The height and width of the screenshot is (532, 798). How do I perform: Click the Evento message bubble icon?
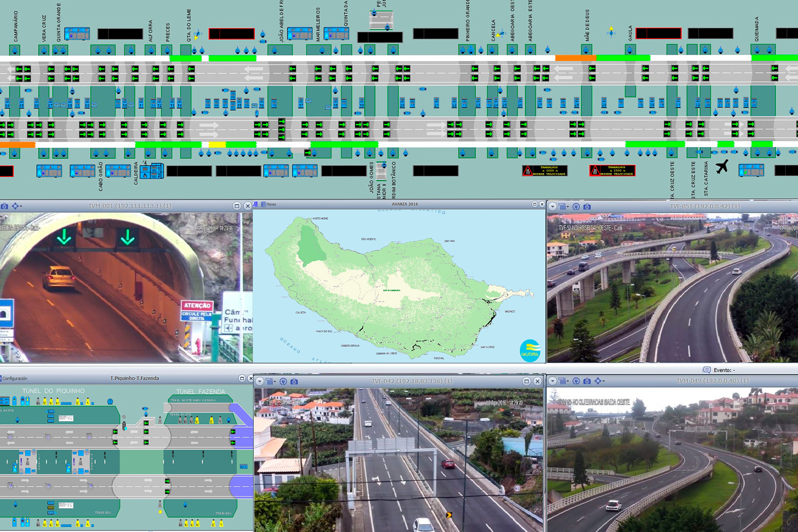(x=707, y=370)
